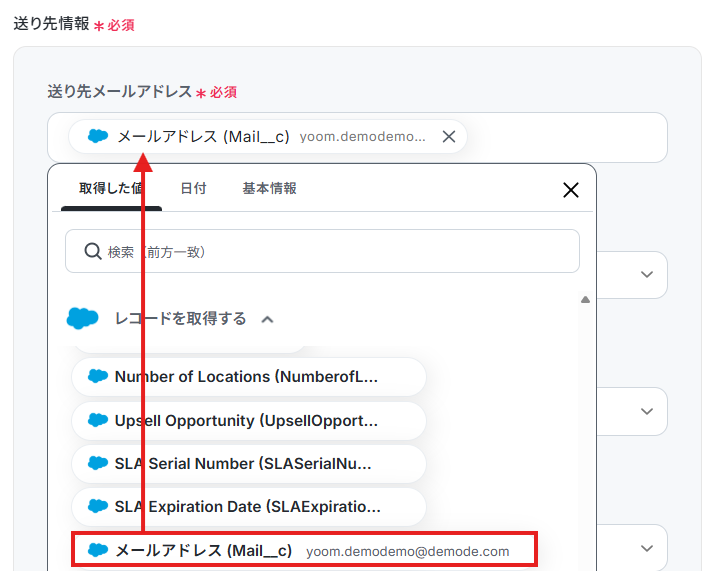Select Upsell Opportunity value
The width and height of the screenshot is (717, 571).
pyautogui.click(x=249, y=421)
